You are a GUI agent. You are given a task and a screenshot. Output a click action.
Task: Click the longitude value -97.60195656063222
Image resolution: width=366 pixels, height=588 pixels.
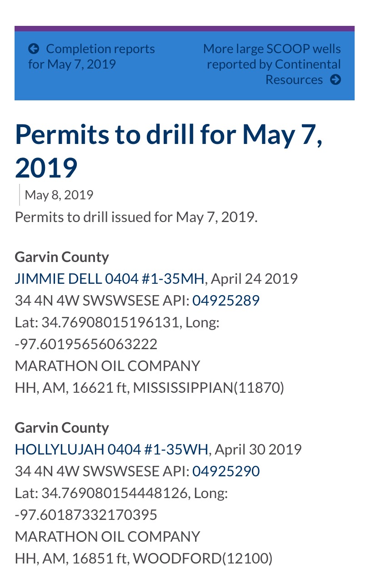click(86, 344)
